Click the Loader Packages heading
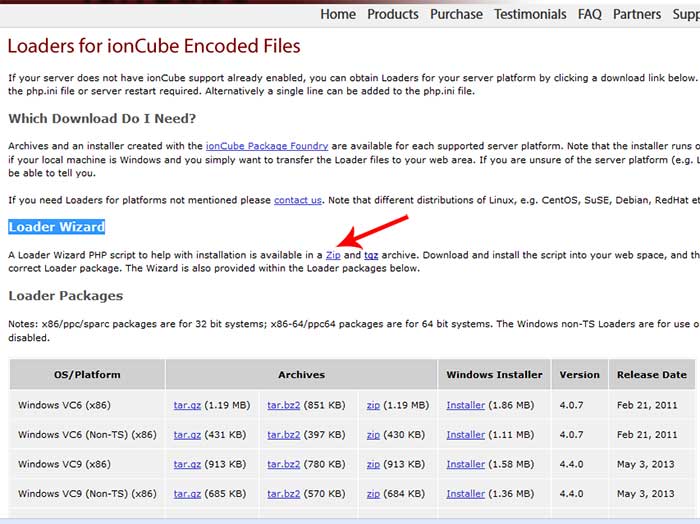The width and height of the screenshot is (700, 524). 66,295
